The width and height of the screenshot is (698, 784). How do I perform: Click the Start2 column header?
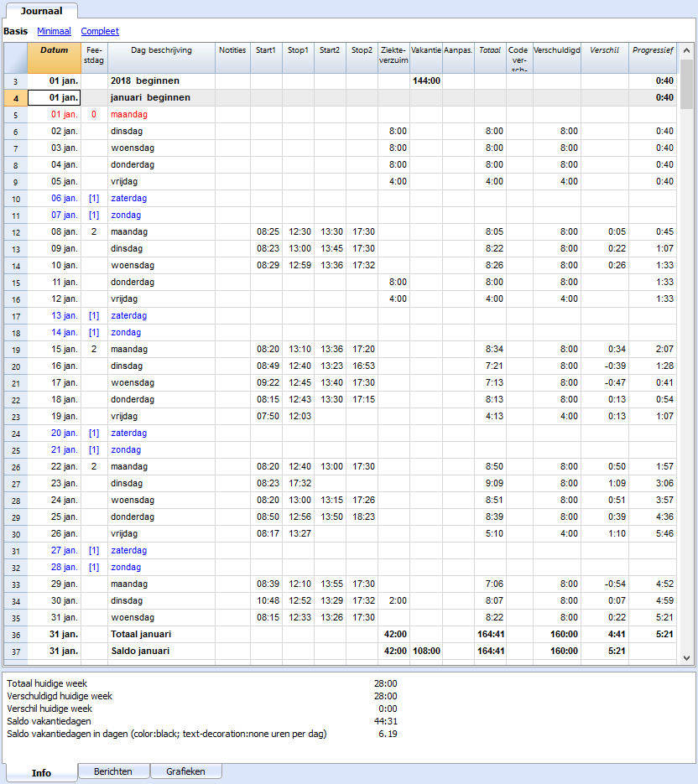(330, 58)
